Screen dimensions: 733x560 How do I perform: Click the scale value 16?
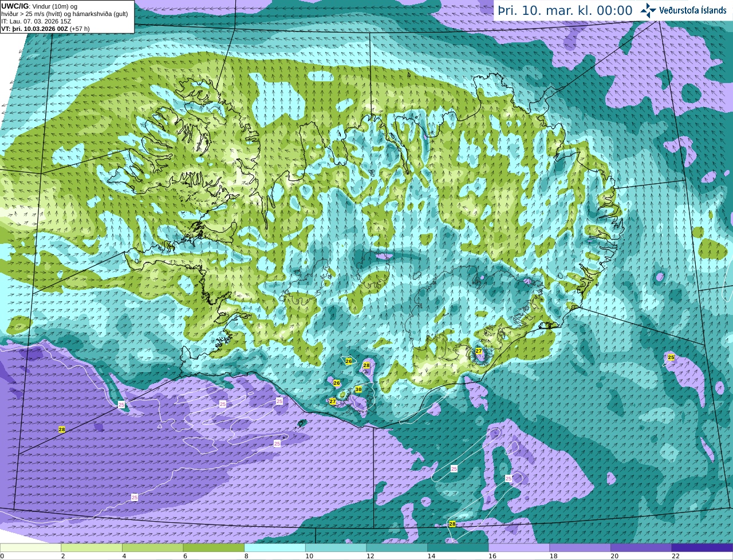coord(492,556)
